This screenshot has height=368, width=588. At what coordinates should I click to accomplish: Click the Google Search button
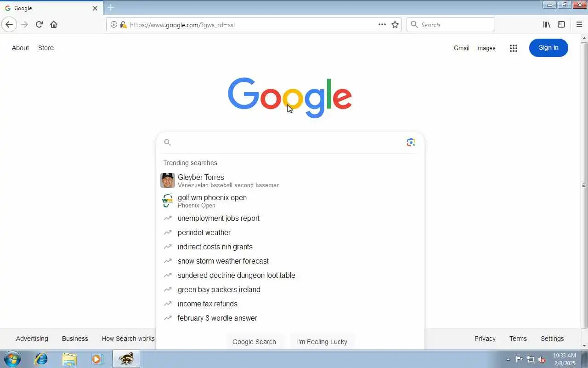(x=254, y=342)
